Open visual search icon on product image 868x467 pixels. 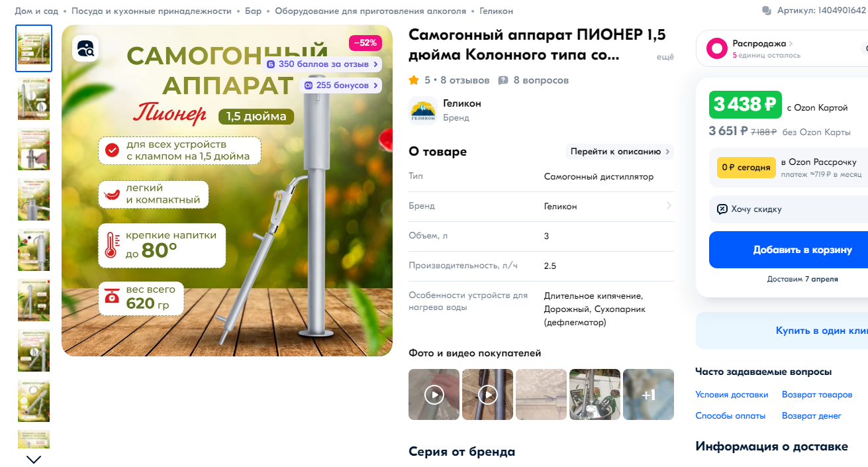coord(86,48)
